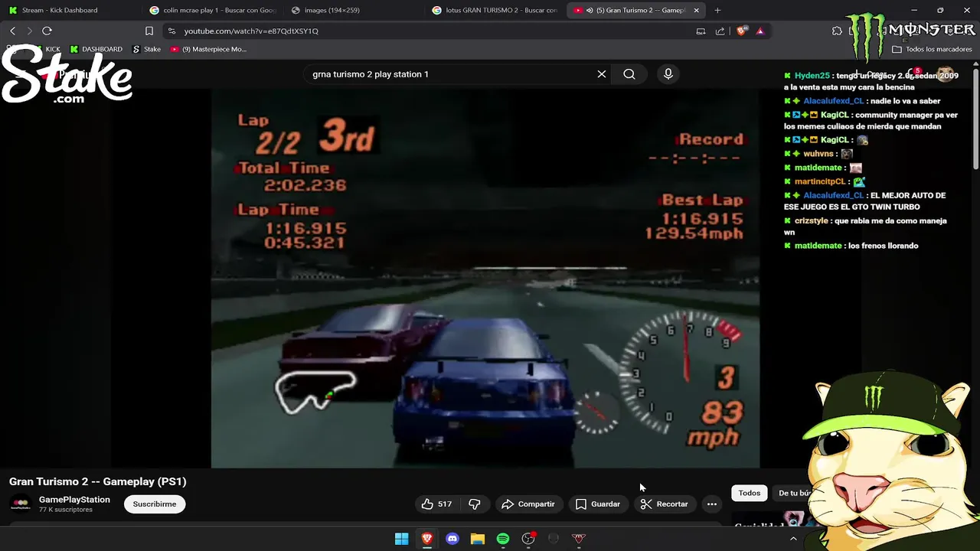Save the video with the Guardar button
This screenshot has width=980, height=551.
[598, 504]
